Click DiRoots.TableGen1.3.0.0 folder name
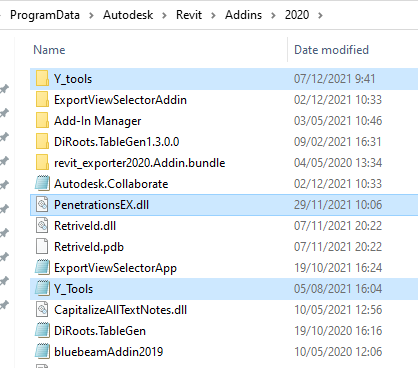Image resolution: width=418 pixels, height=368 pixels. point(117,142)
